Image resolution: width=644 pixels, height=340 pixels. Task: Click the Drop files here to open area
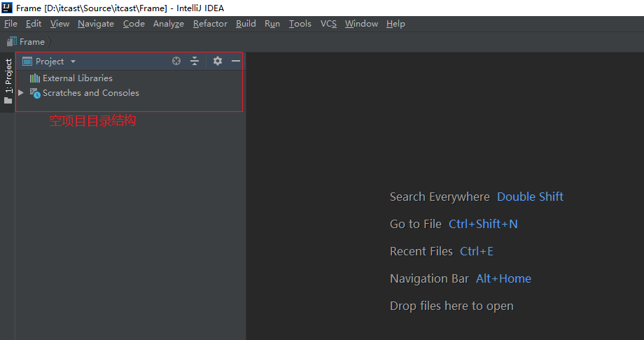[x=451, y=306]
